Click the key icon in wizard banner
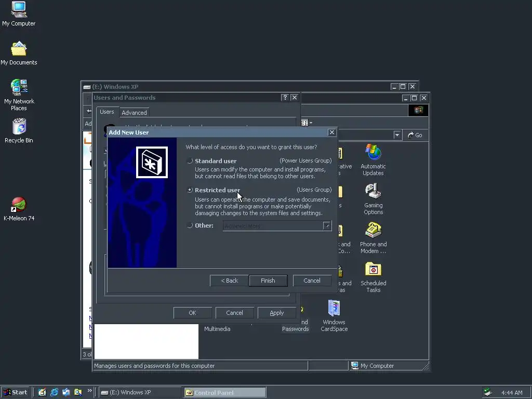Image resolution: width=532 pixels, height=399 pixels. click(x=152, y=162)
